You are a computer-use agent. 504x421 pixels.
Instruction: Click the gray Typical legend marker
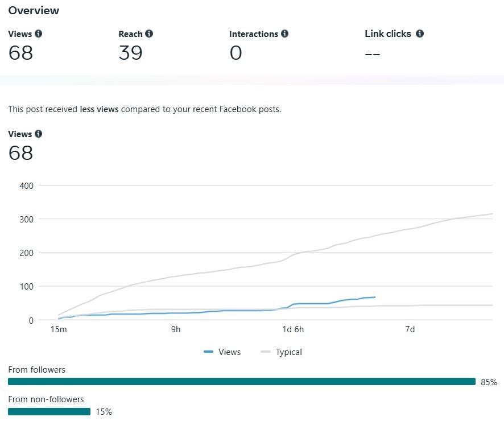(x=266, y=352)
